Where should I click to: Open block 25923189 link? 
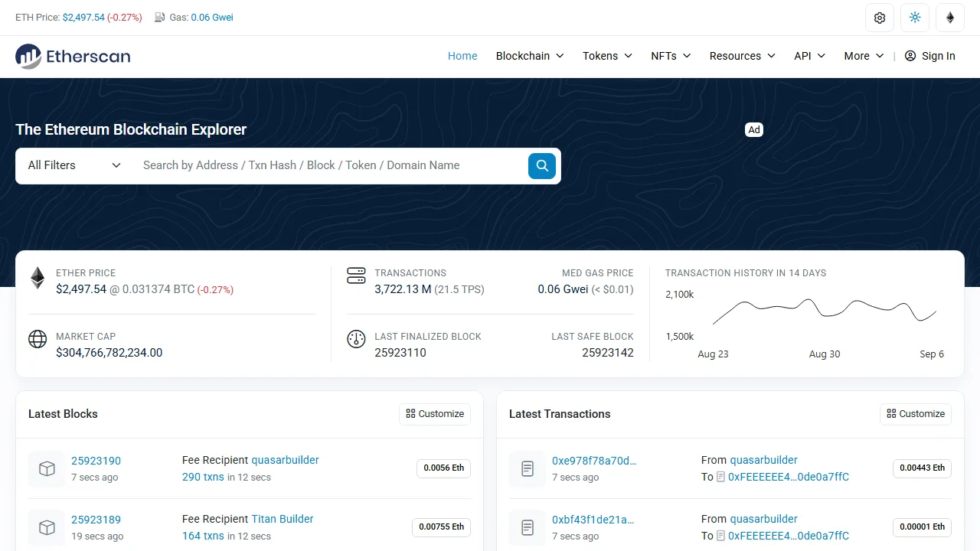pyautogui.click(x=96, y=520)
